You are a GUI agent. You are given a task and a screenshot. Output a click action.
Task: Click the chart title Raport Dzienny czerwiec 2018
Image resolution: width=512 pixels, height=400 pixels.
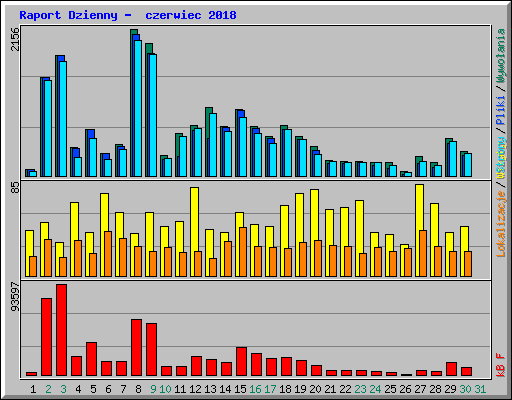128,15
